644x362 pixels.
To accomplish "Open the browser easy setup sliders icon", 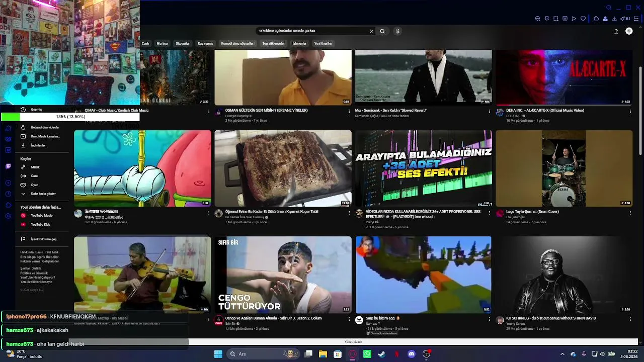I will coord(636,19).
